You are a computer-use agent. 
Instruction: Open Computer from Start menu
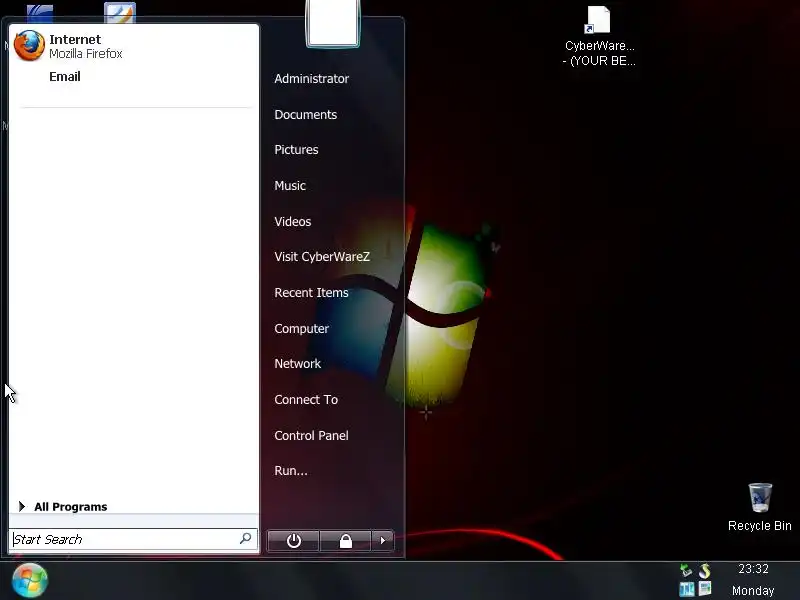pyautogui.click(x=302, y=329)
